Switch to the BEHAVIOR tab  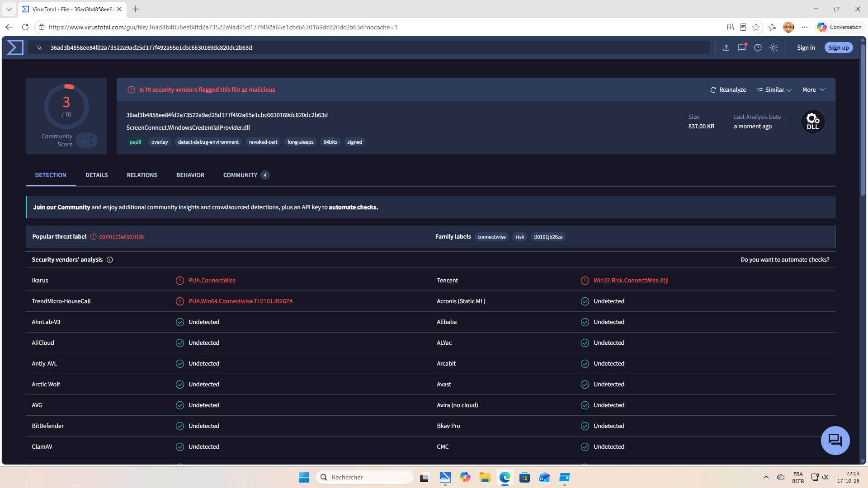coord(190,175)
